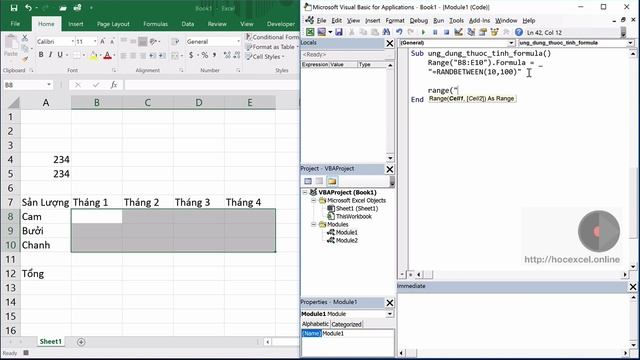Open Properties Window from VBA toolbar
The height and width of the screenshot is (360, 640).
click(x=483, y=32)
